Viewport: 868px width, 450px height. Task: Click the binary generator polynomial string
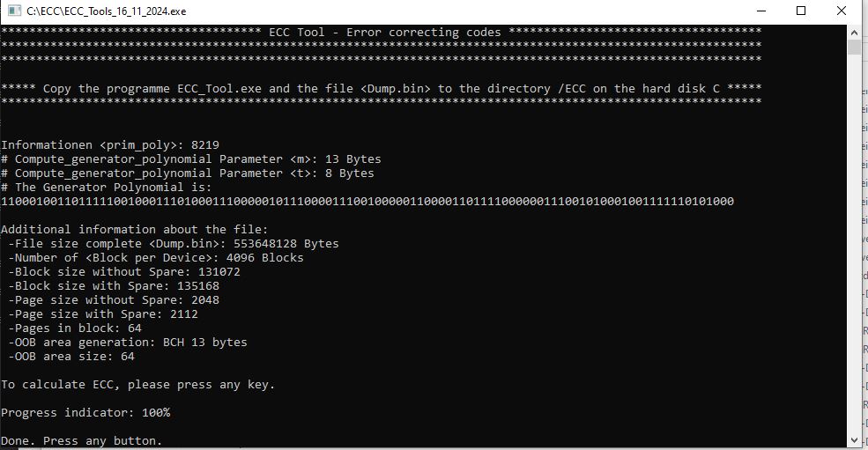pyautogui.click(x=367, y=202)
